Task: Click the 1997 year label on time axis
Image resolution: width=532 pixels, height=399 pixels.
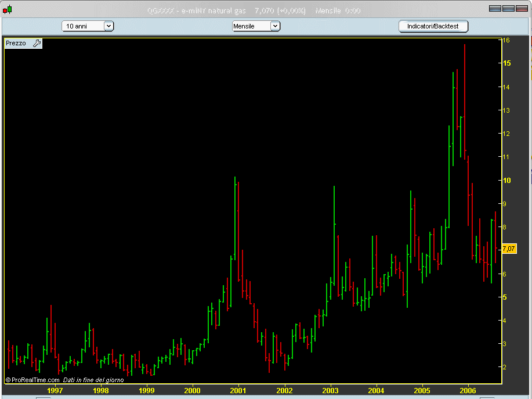Action: pos(55,390)
